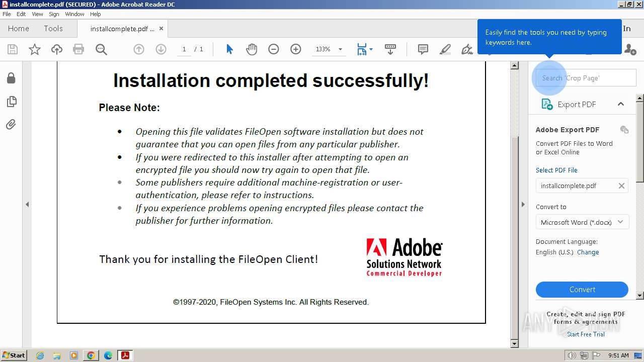644x362 pixels.
Task: Open the Sign menu
Action: pos(54,14)
